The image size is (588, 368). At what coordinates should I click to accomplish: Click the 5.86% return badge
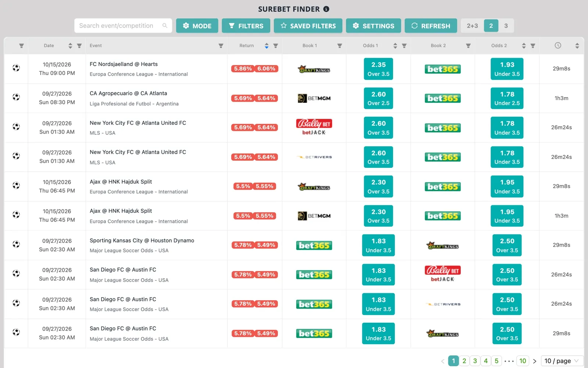[243, 69]
